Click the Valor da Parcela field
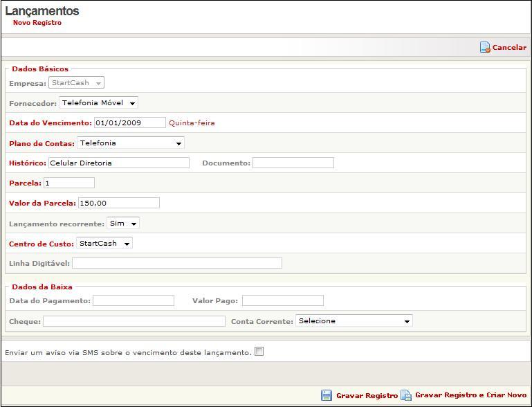Image resolution: width=532 pixels, height=407 pixels. point(118,203)
